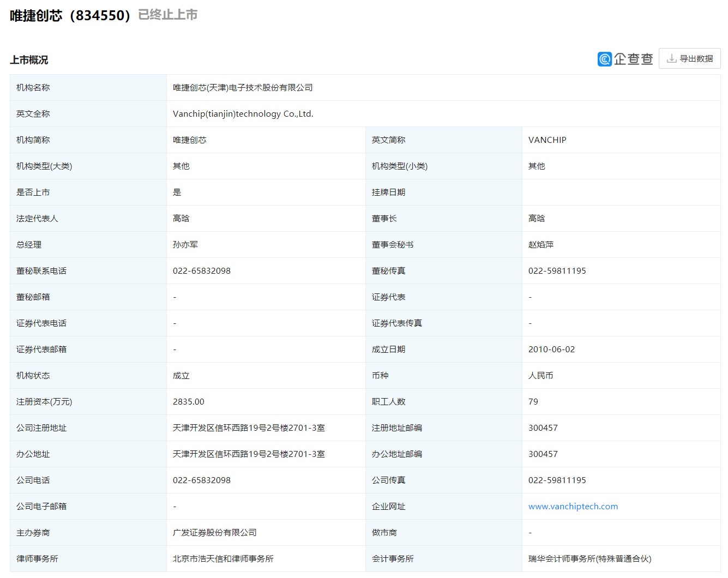Image resolution: width=728 pixels, height=578 pixels.
Task: Click board secretary name 赵焰萍
Action: 541,245
